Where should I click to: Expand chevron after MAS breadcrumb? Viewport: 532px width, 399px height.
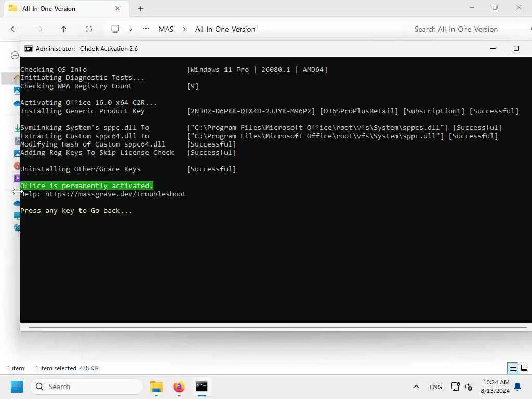184,29
